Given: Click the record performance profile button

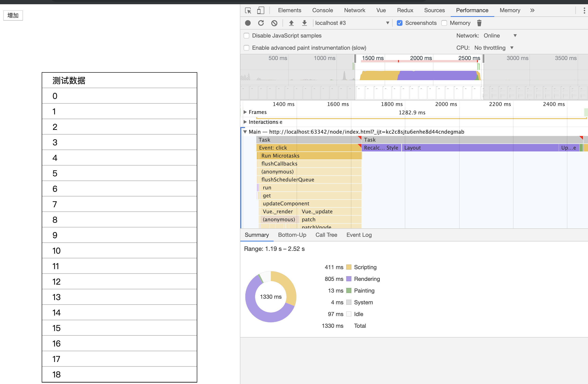Looking at the screenshot, I should coord(248,23).
